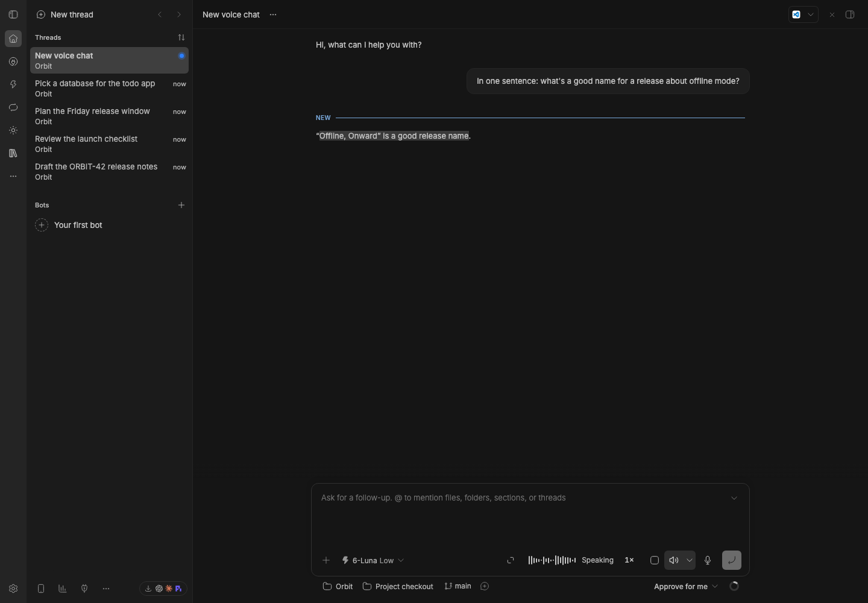Toggle the right side panel icon
Image resolution: width=868 pixels, height=603 pixels.
tap(850, 14)
